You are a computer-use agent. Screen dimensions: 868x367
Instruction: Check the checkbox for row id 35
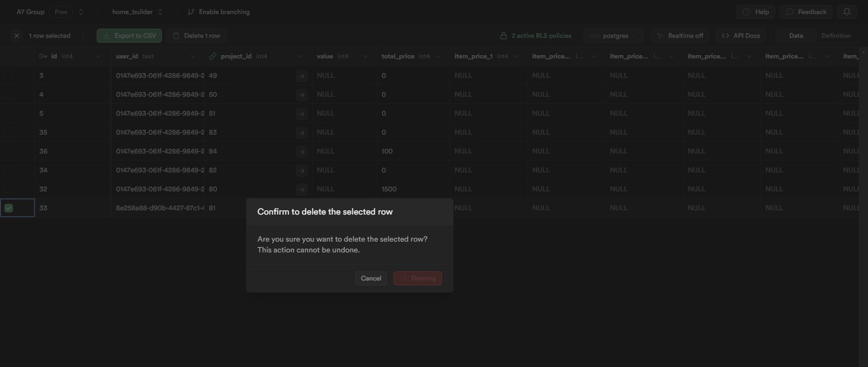pyautogui.click(x=9, y=132)
